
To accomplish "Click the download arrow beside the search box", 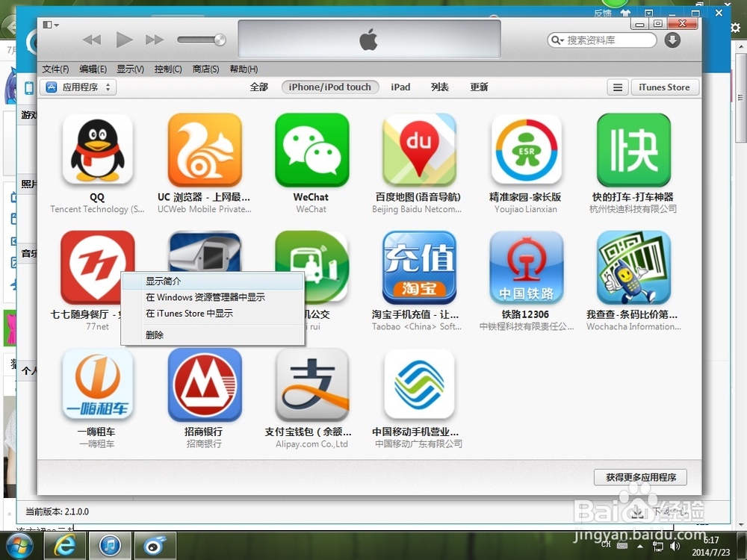I will click(671, 40).
